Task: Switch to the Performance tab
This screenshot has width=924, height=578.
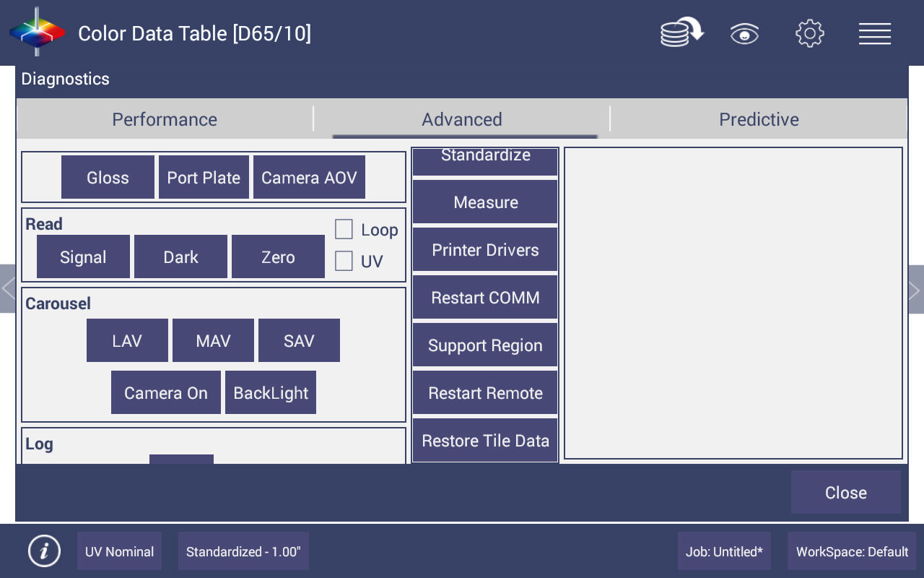Action: click(x=165, y=119)
